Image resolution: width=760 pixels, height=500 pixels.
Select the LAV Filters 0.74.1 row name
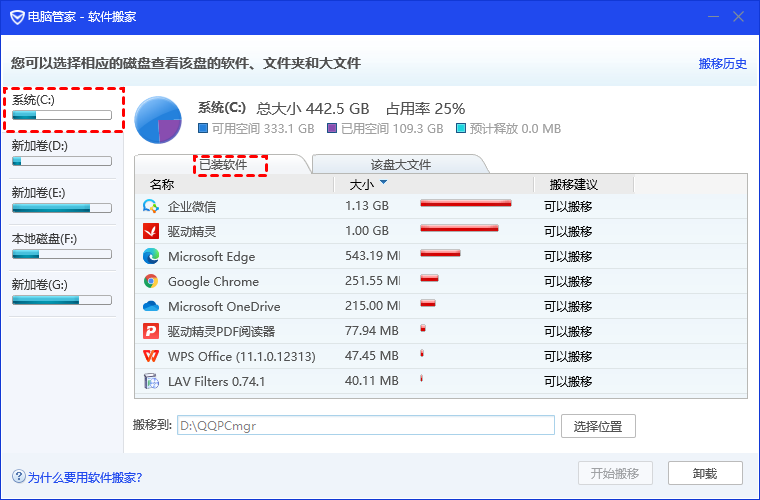(216, 382)
